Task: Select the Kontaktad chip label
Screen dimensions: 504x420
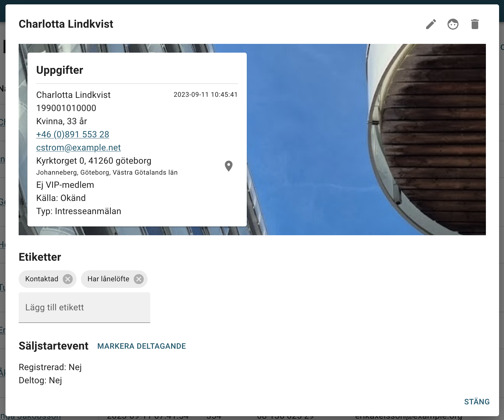Action: point(42,279)
